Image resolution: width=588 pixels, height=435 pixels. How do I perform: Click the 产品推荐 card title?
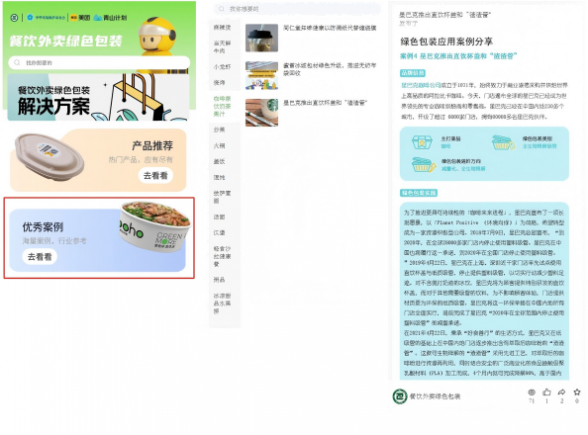pyautogui.click(x=152, y=146)
